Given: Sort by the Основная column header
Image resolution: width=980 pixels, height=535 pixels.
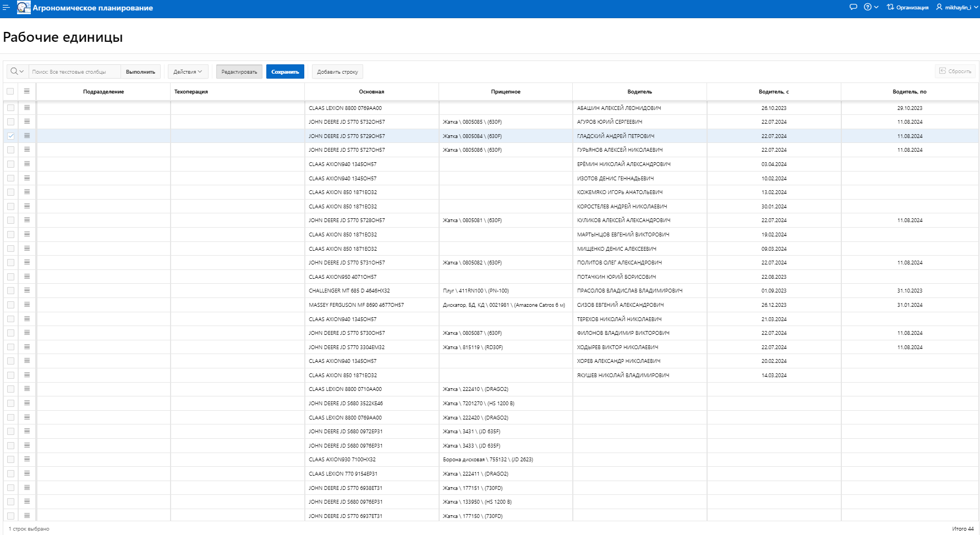Looking at the screenshot, I should pos(371,92).
